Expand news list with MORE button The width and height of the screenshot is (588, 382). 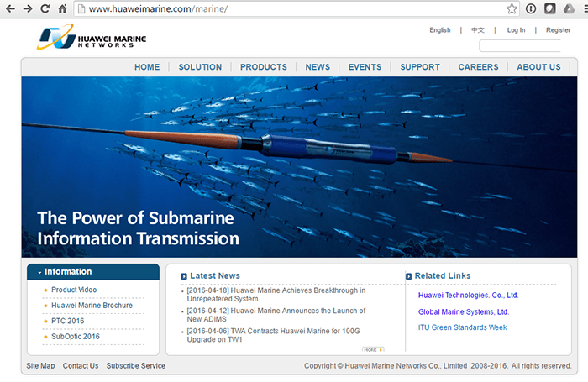point(373,348)
